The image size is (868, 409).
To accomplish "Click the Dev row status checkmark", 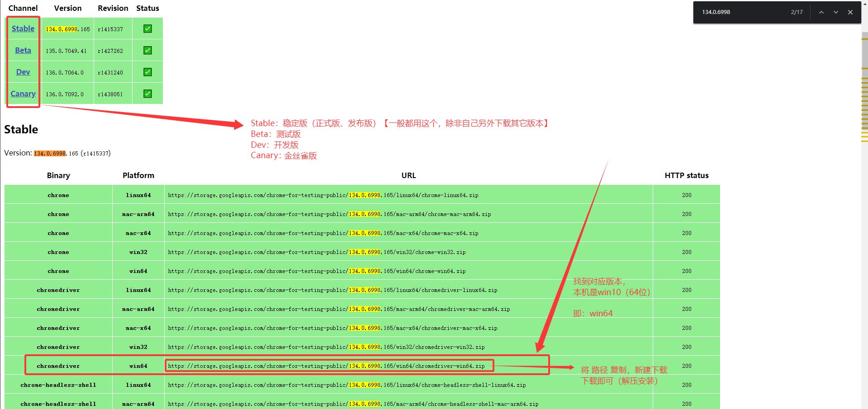I will pyautogui.click(x=147, y=72).
